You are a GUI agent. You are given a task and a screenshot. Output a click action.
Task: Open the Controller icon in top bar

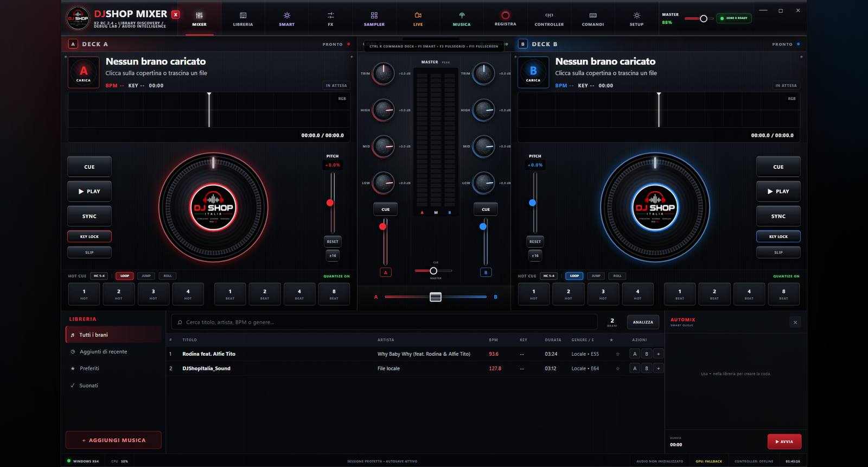[549, 15]
